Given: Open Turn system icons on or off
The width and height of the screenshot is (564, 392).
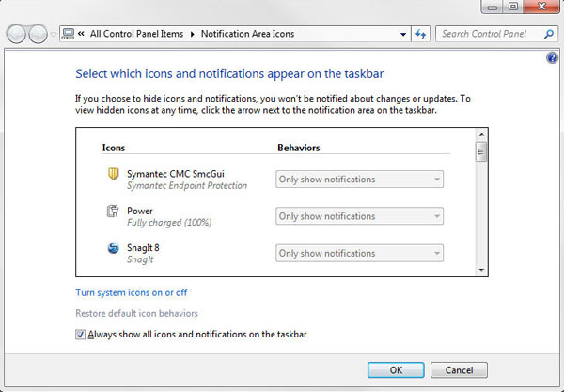Looking at the screenshot, I should (131, 292).
